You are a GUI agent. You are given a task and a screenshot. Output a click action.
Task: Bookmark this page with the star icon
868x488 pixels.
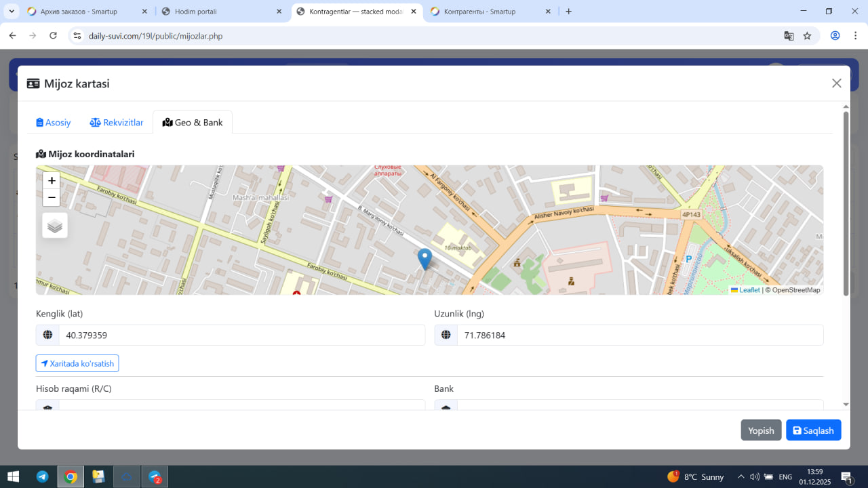pos(807,36)
